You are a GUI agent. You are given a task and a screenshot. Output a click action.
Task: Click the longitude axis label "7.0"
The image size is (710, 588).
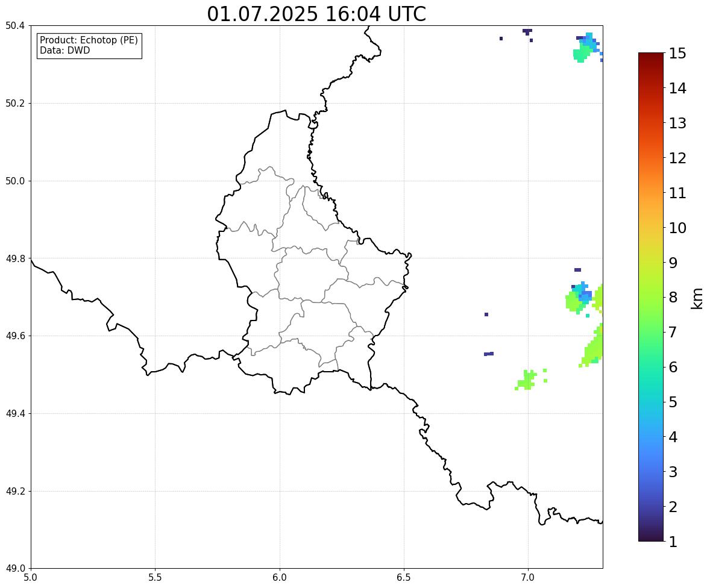[528, 578]
